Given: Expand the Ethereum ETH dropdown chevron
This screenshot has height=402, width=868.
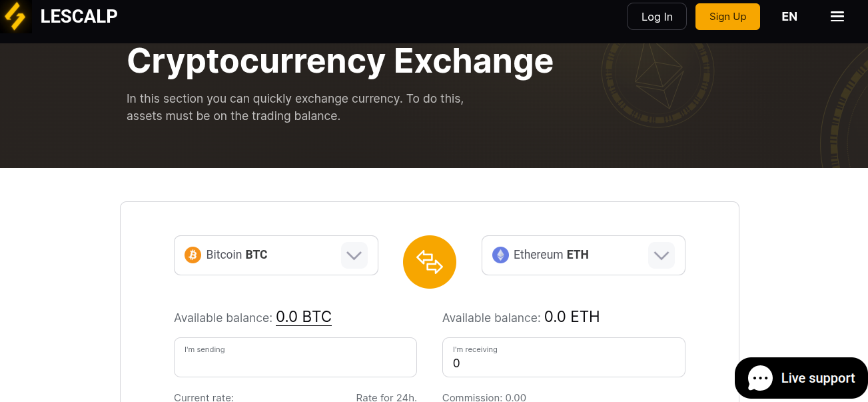Looking at the screenshot, I should click(661, 255).
